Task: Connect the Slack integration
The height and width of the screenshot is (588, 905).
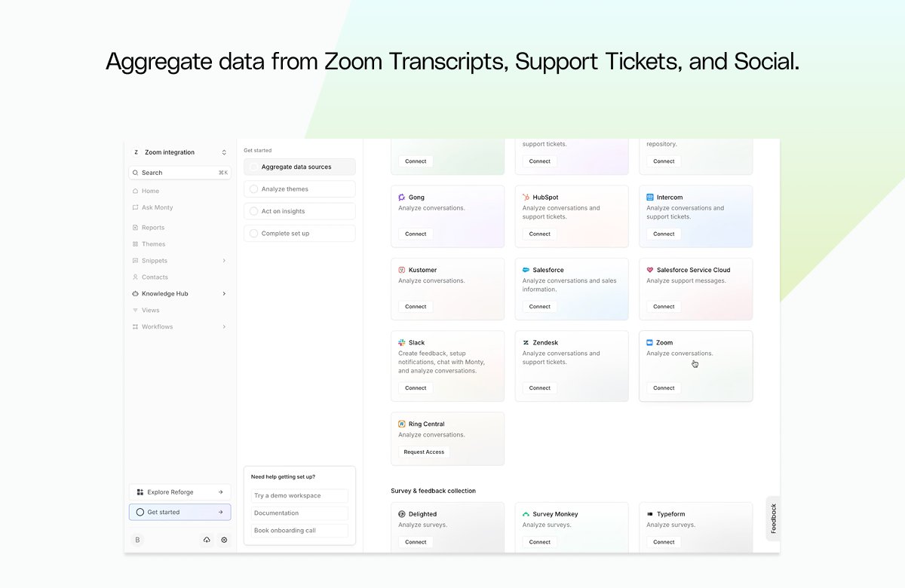Action: pos(416,388)
